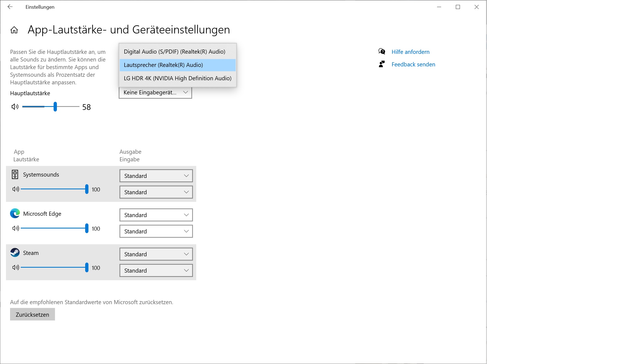Click the Hilfe anfordern chat icon

[382, 51]
